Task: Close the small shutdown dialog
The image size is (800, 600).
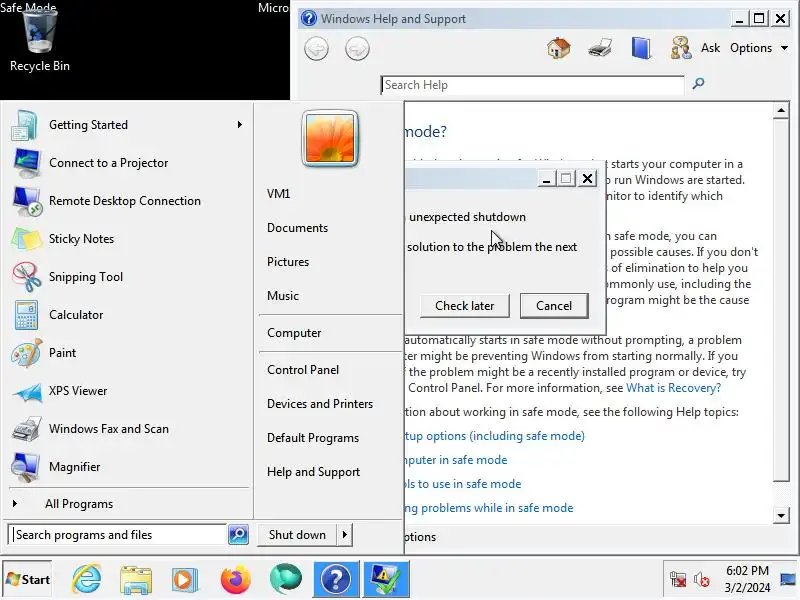Action: (x=588, y=178)
